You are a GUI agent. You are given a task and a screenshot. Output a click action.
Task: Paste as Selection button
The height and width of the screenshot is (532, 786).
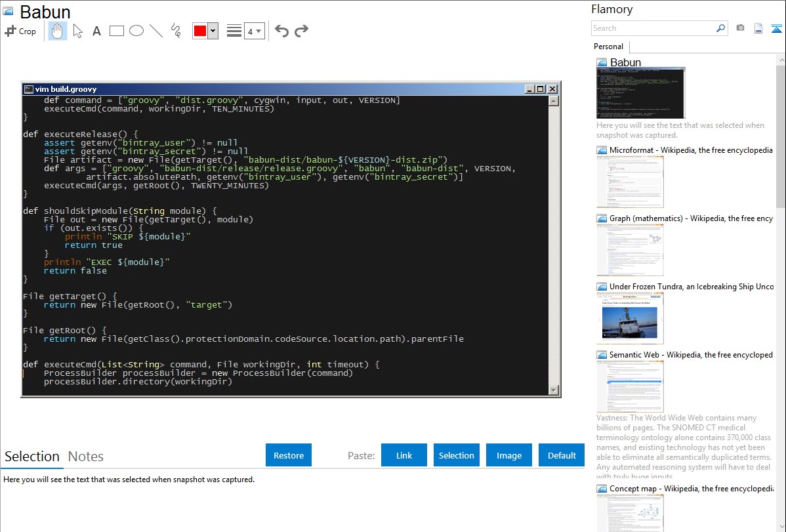456,455
